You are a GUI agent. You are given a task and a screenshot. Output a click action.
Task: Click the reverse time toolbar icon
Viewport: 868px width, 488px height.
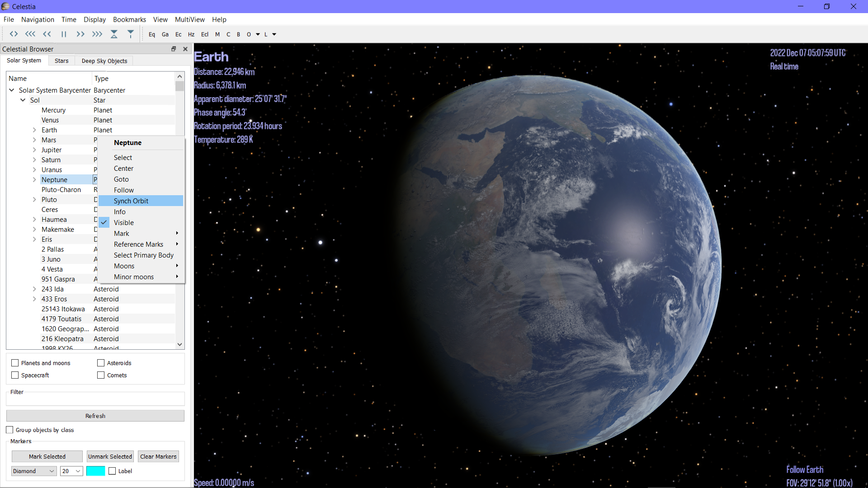click(x=14, y=34)
